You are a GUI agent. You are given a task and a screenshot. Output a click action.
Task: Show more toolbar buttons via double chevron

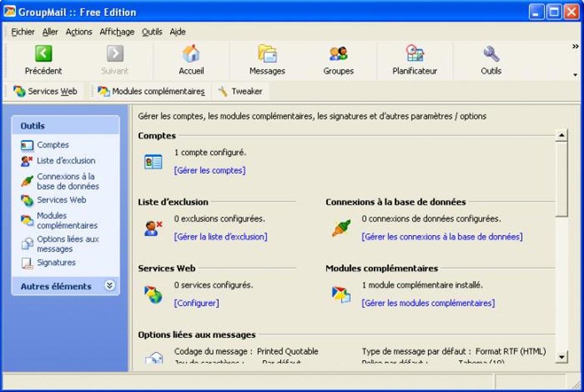click(575, 46)
